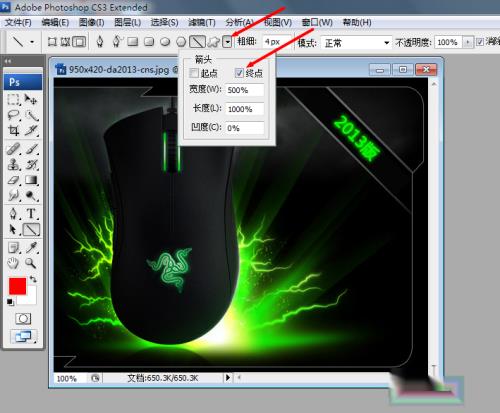Open the 图像(I) menu

coord(91,23)
